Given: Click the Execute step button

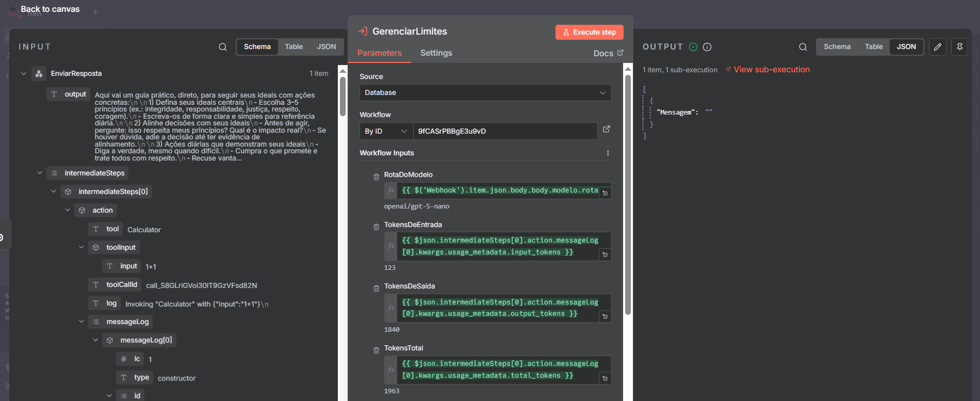Looking at the screenshot, I should tap(589, 33).
